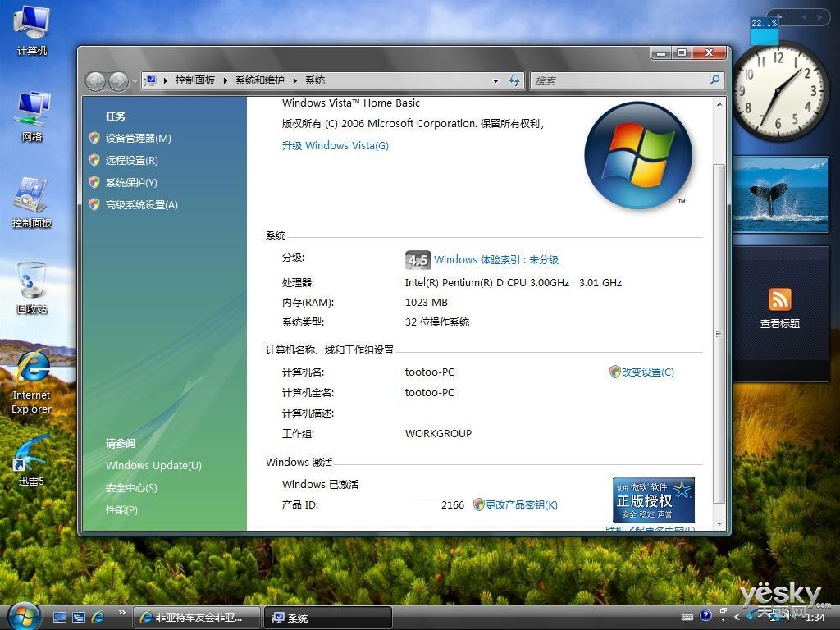Click the magnifier icon in the 搜索 box
The height and width of the screenshot is (630, 840).
click(x=713, y=80)
